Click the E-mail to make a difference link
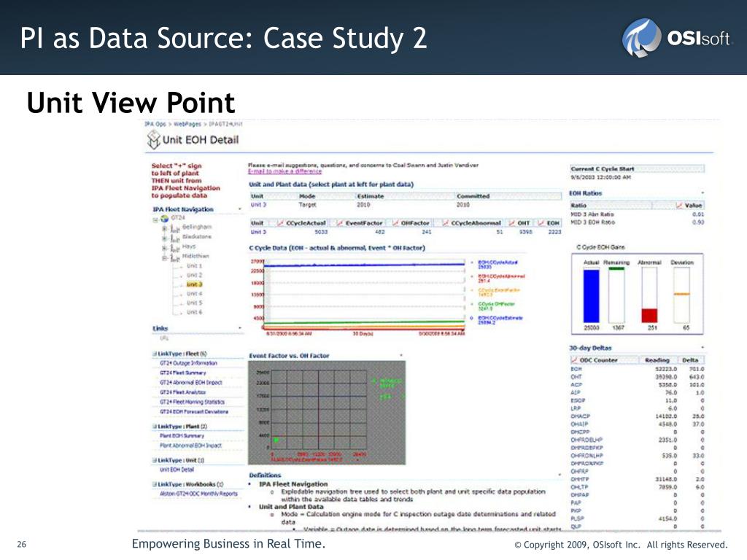Image resolution: width=747 pixels, height=560 pixels. [285, 171]
